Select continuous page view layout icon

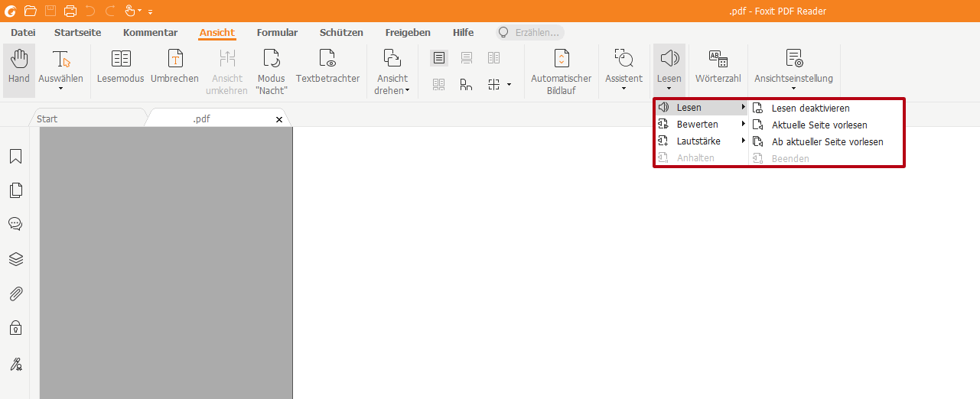(467, 58)
